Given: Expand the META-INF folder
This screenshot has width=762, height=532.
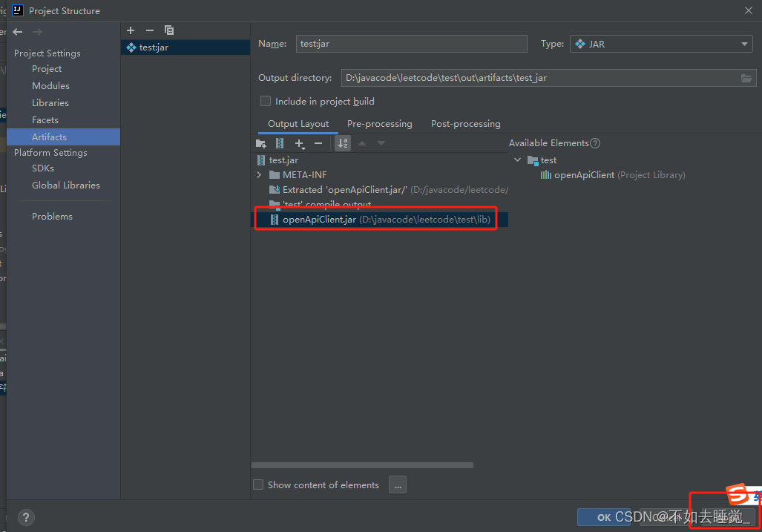Looking at the screenshot, I should pos(260,175).
